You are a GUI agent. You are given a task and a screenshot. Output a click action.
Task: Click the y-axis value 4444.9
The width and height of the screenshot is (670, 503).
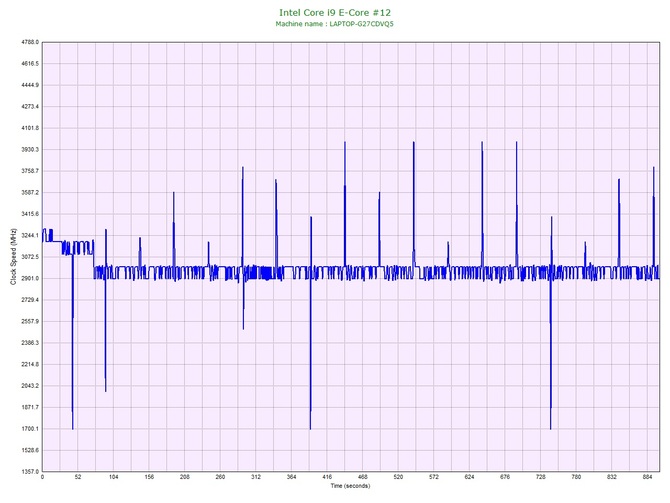tap(30, 85)
